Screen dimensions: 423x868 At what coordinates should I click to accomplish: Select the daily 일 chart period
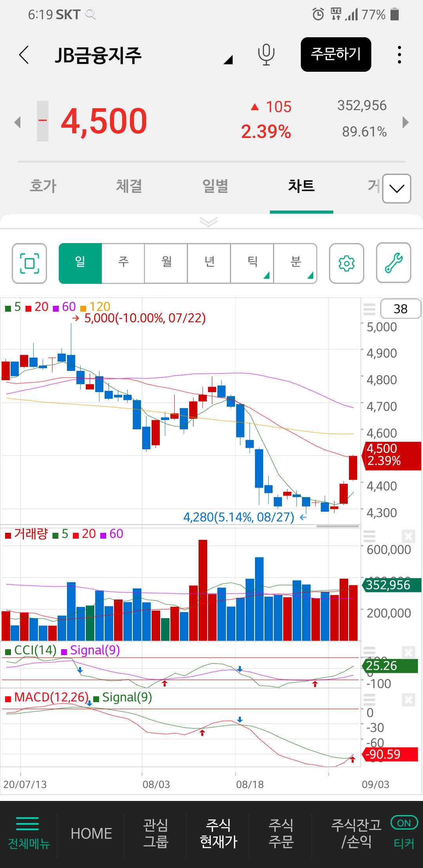80,263
